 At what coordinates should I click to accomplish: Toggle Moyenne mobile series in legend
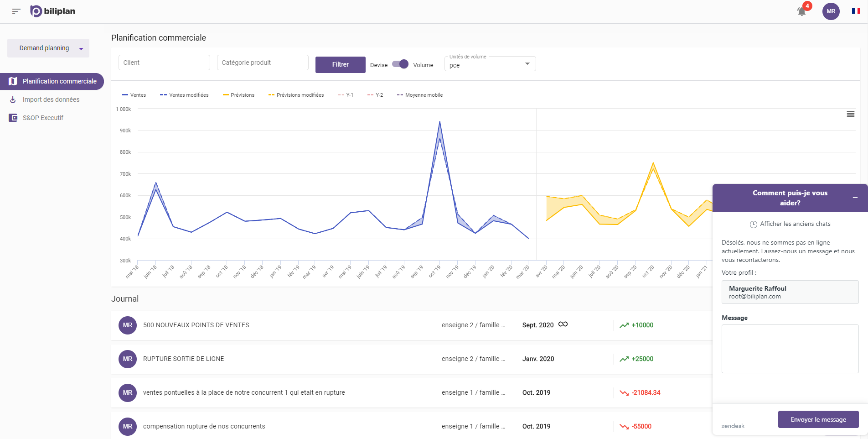pos(420,95)
